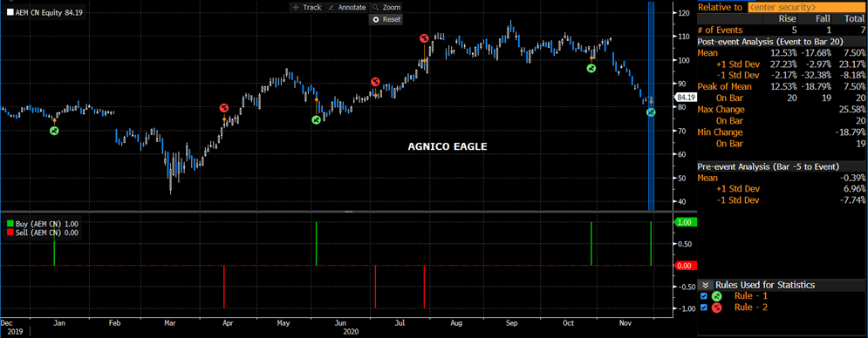Toggle the AEM CN Equity legend checkbox
Viewport: 868px width, 338px height.
point(10,12)
